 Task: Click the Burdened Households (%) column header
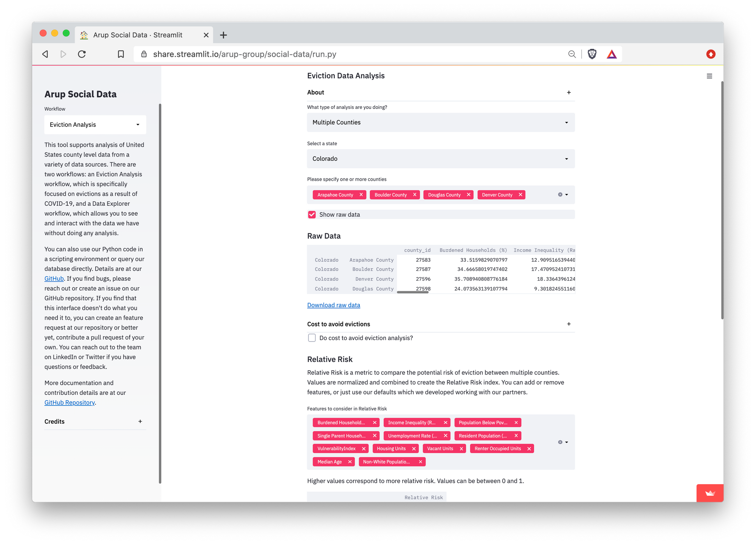[473, 250]
